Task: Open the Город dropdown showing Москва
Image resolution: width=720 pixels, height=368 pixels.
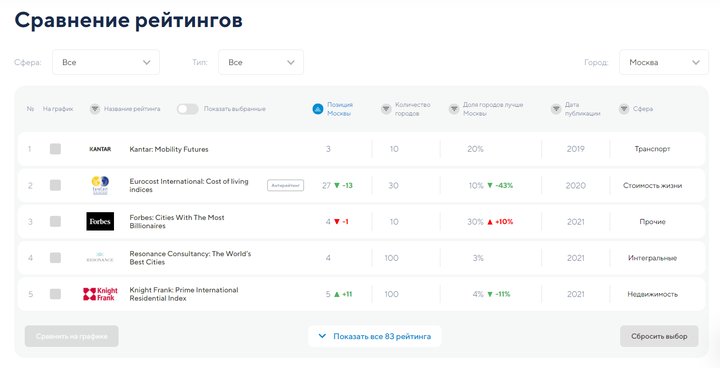Action: coord(664,62)
